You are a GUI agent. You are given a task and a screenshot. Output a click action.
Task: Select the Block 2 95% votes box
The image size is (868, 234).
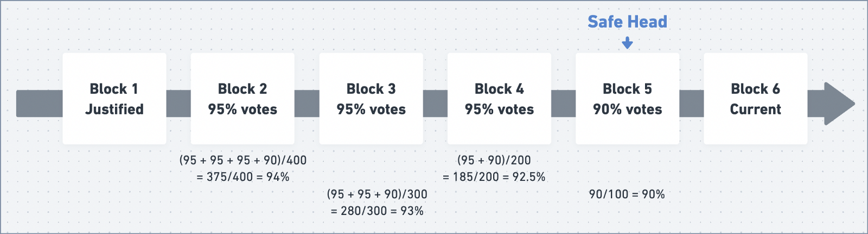coord(242,99)
